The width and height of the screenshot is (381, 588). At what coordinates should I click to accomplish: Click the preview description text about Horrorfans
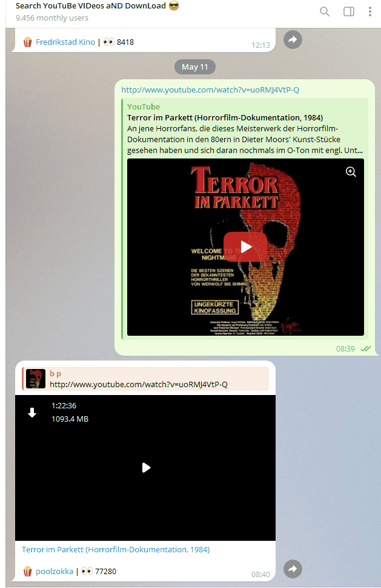tap(245, 139)
